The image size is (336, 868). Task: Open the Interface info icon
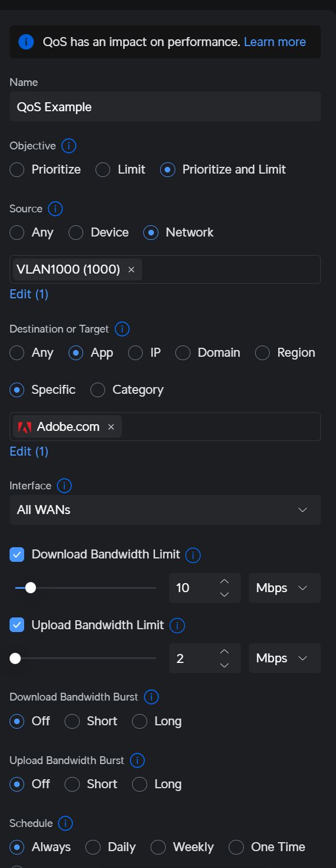[x=64, y=486]
